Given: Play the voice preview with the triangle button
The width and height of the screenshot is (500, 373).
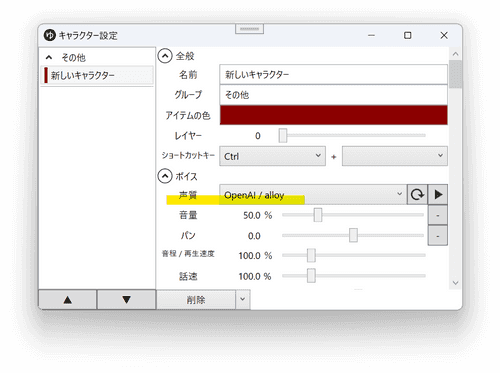Looking at the screenshot, I should click(x=438, y=194).
